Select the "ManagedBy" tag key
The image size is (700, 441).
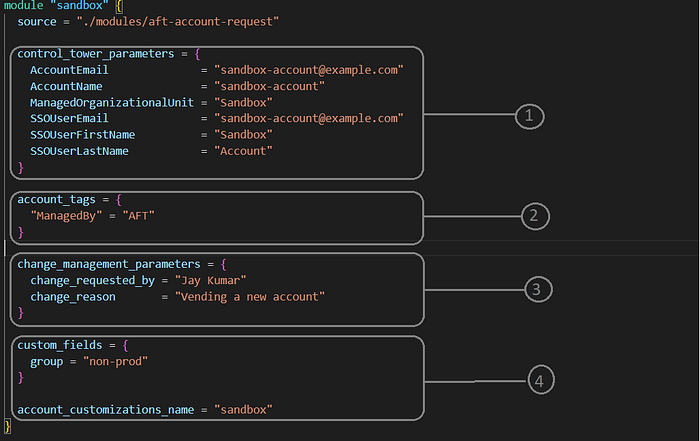66,216
